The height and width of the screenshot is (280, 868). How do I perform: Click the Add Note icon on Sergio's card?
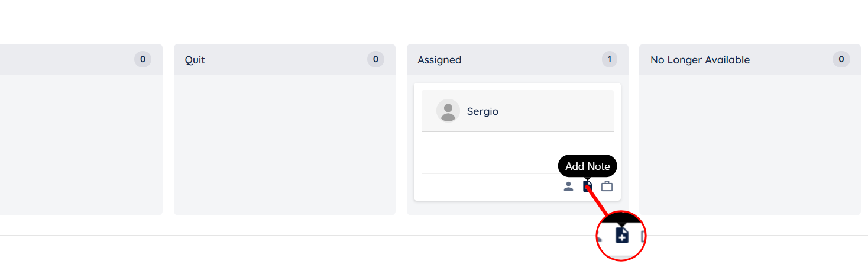pyautogui.click(x=588, y=186)
